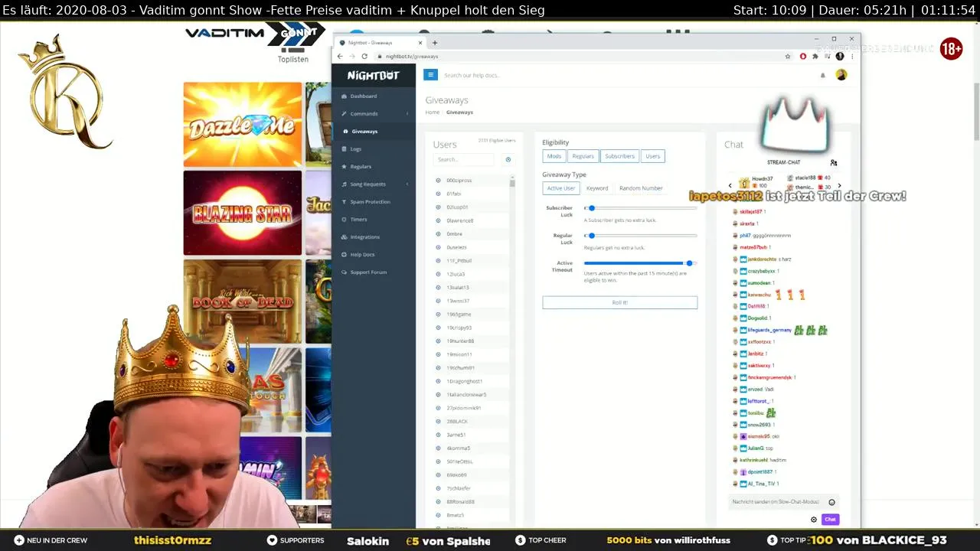Click the Nightbot logo
The height and width of the screenshot is (551, 980).
point(373,76)
